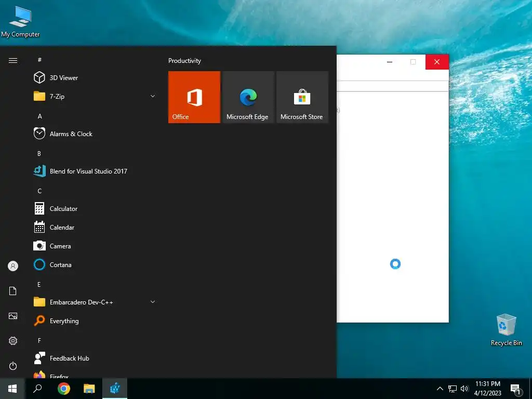Click the A letter header
The height and width of the screenshot is (399, 532).
tap(39, 116)
